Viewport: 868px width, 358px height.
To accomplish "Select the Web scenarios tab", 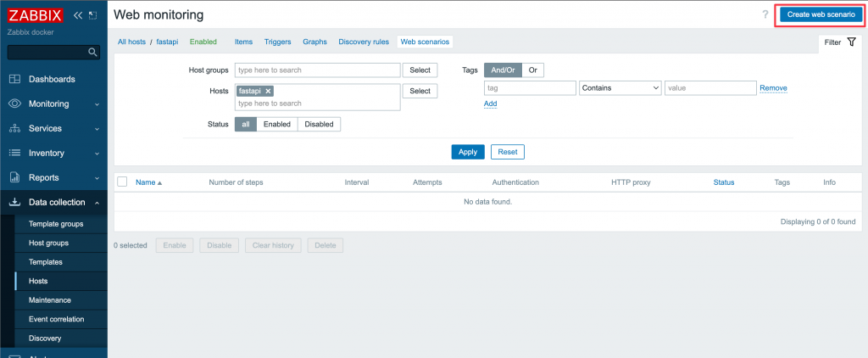I will (425, 42).
